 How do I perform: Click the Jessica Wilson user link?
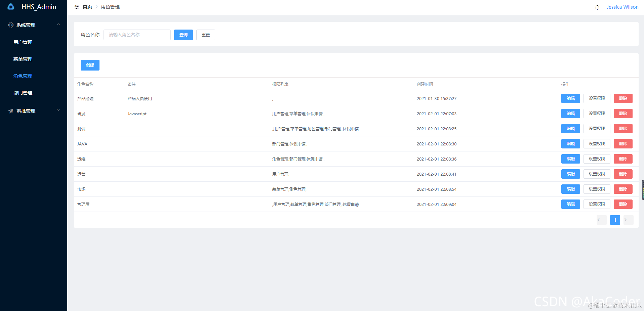coord(622,7)
